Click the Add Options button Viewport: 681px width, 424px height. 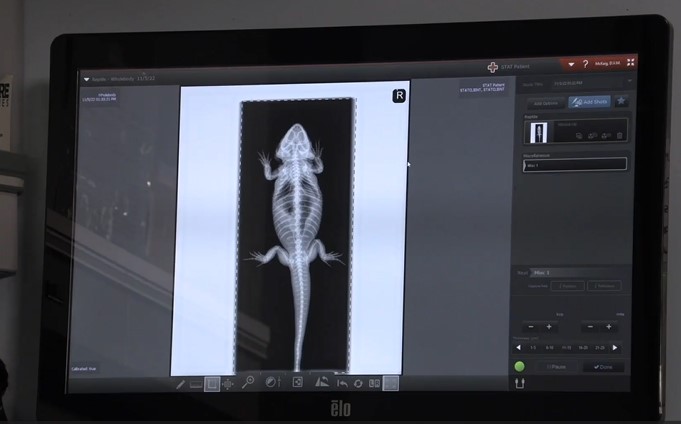[x=546, y=103]
